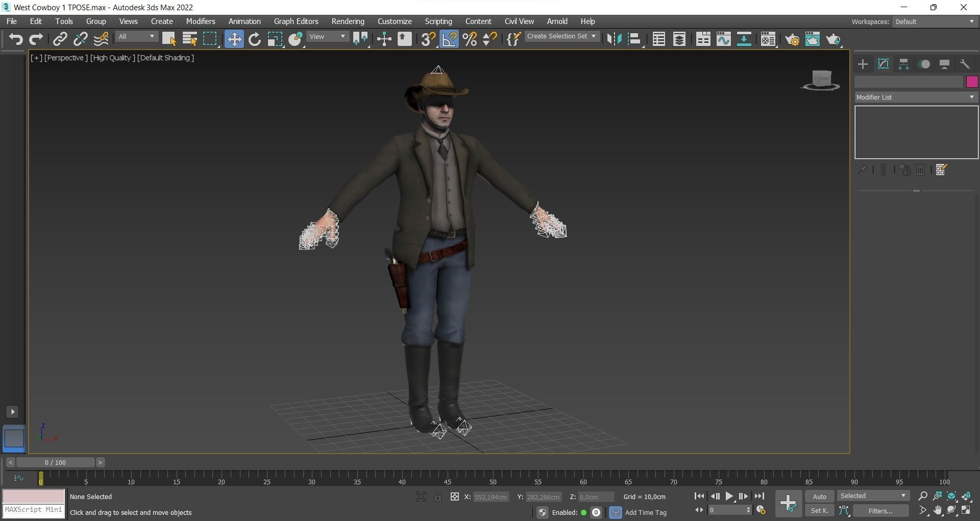This screenshot has width=980, height=521.
Task: Expand the Modifier List dropdown
Action: [916, 97]
